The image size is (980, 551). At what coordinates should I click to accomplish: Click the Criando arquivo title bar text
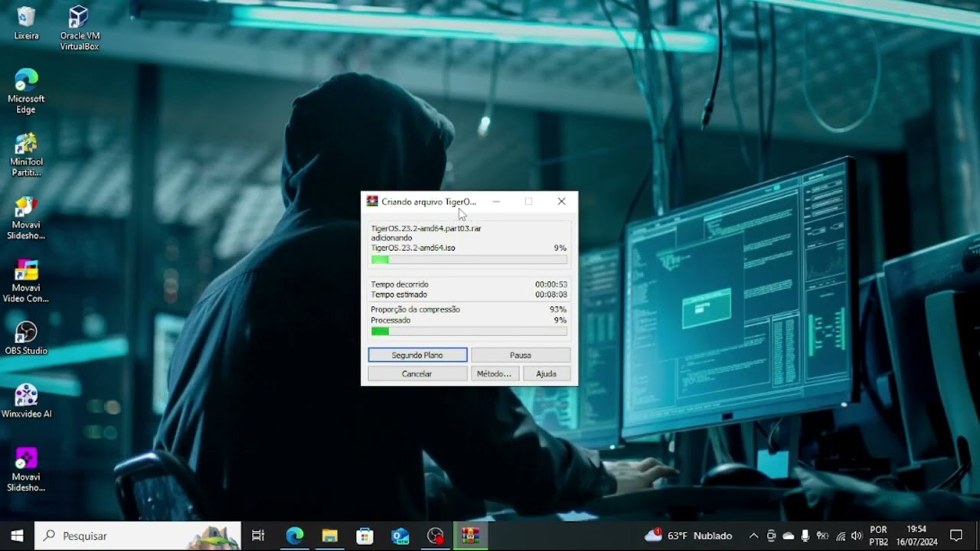click(429, 201)
